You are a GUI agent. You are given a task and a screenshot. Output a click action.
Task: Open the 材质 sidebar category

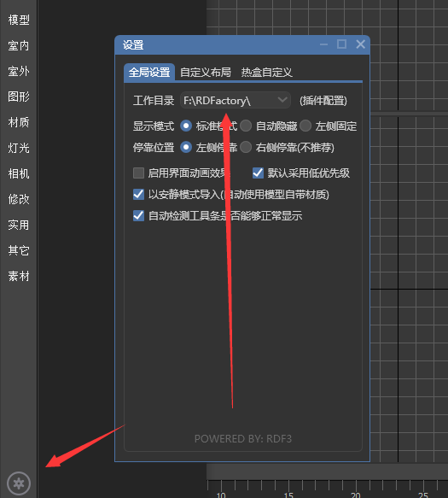19,122
